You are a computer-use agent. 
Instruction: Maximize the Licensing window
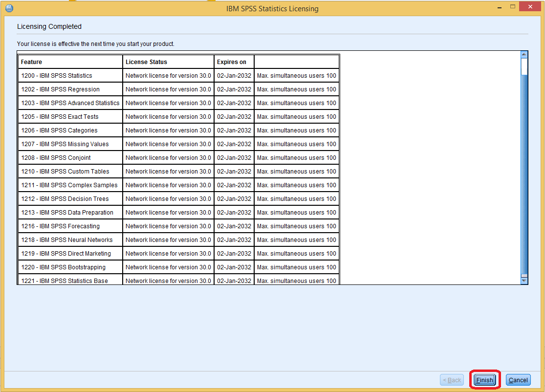[512, 7]
